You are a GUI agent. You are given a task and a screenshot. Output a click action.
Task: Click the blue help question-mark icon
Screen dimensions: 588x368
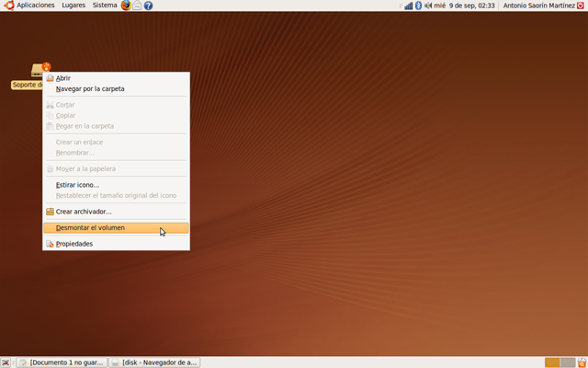[x=148, y=6]
